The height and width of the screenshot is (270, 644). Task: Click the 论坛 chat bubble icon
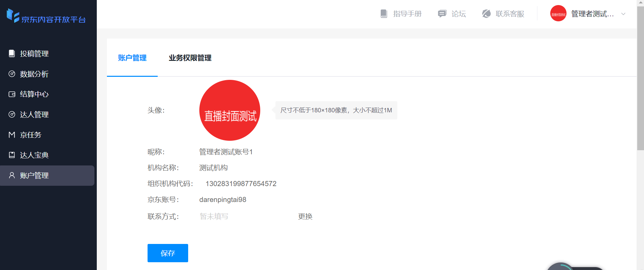[442, 14]
